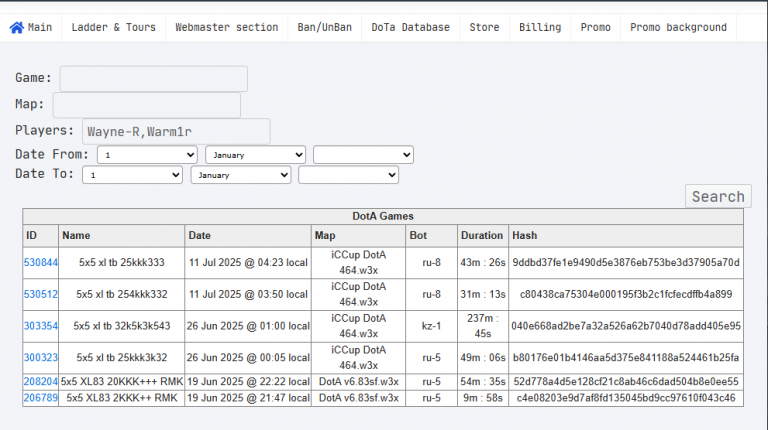Viewport: 768px width, 430px height.
Task: Click date 26 Jun 2025 @ 01:00 local
Action: click(248, 326)
